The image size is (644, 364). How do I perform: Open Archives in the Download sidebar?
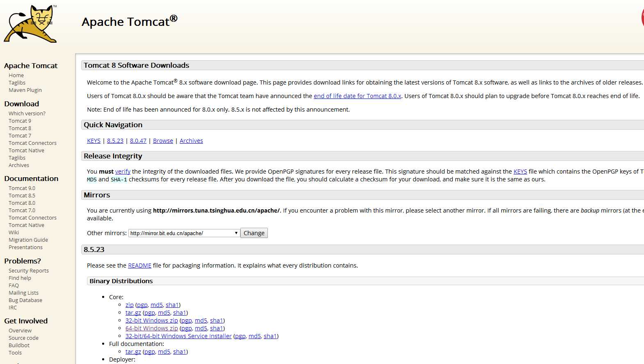(19, 165)
